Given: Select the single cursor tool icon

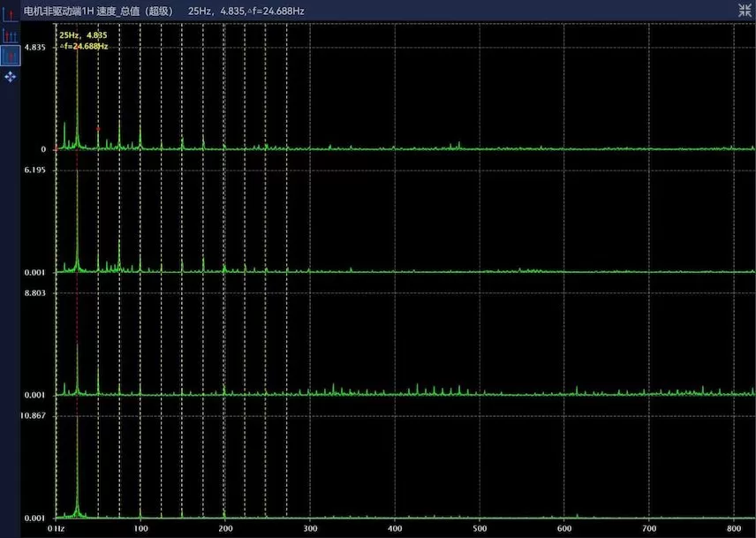Looking at the screenshot, I should (x=11, y=15).
